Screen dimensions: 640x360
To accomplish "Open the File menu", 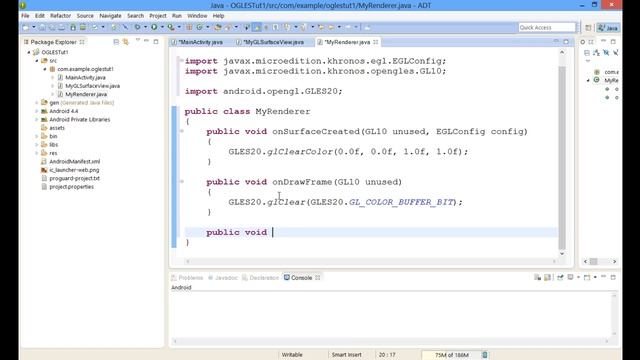I will (25, 16).
